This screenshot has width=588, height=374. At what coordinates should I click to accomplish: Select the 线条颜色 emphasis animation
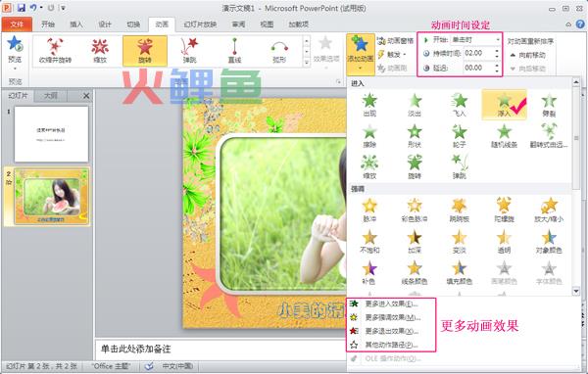415,273
